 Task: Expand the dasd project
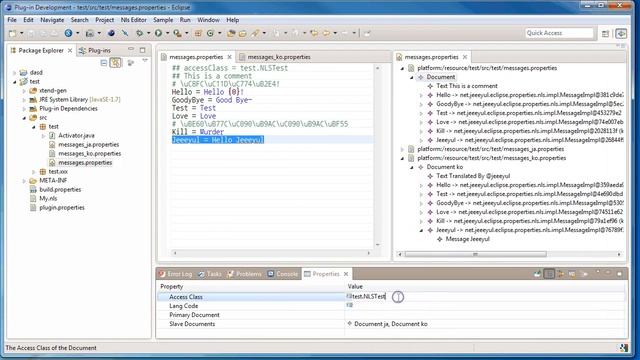point(15,73)
